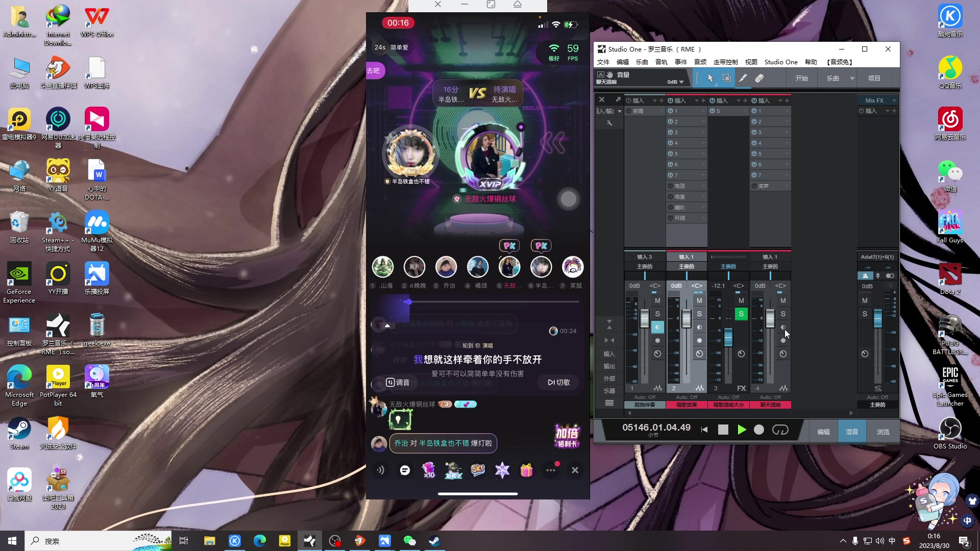Click the mixer narrow/wide arrows icon
This screenshot has width=980, height=551.
(609, 340)
